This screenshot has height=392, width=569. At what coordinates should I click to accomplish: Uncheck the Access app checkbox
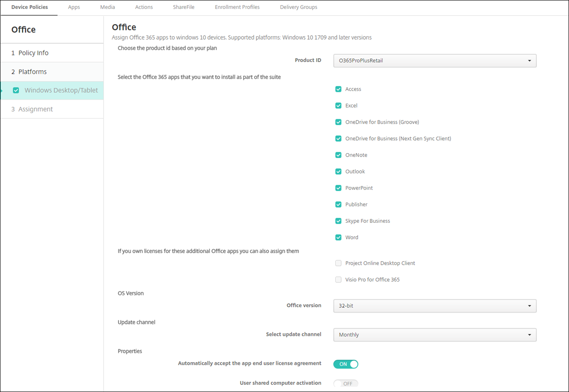[x=338, y=89]
